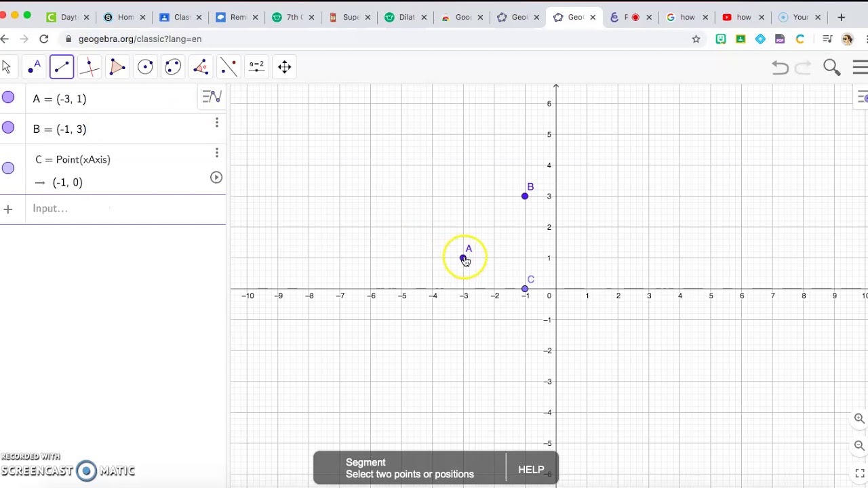
Task: Open the GeoGebra search magnifier
Action: click(832, 66)
